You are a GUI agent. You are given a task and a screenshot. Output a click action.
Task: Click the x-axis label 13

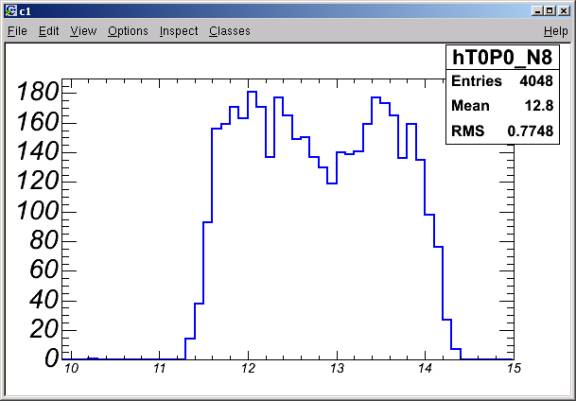click(337, 369)
